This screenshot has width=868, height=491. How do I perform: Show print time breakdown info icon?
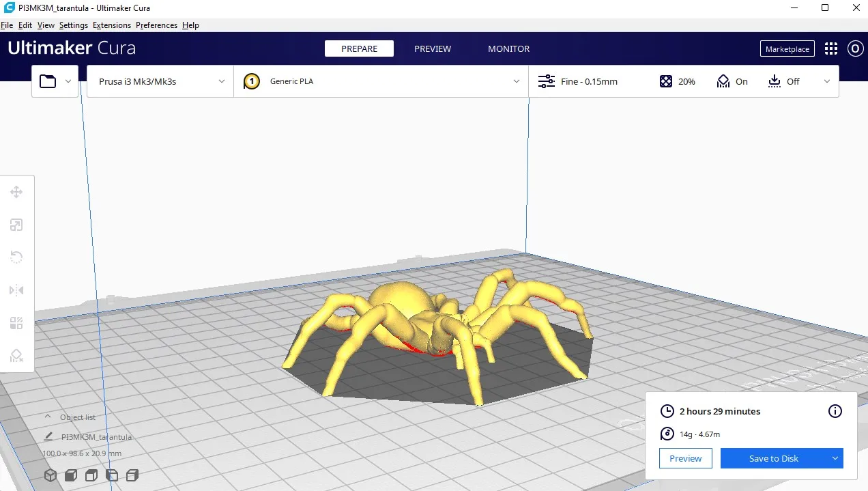click(835, 411)
